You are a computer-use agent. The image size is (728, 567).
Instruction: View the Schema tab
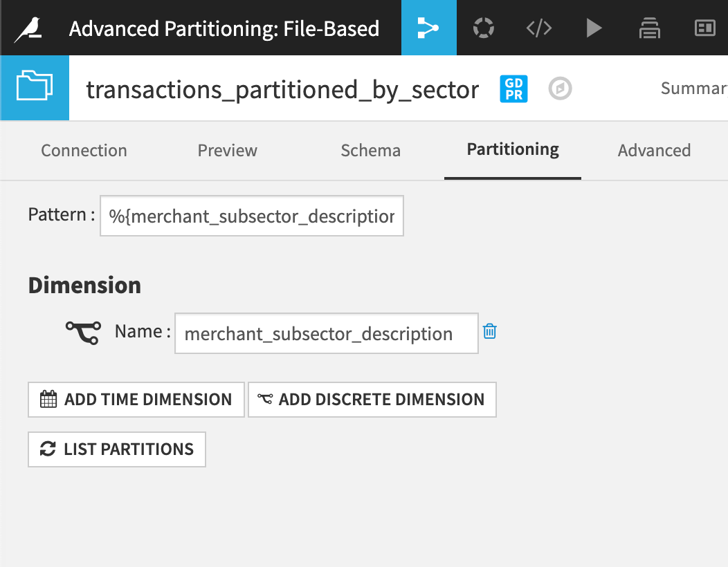click(370, 150)
